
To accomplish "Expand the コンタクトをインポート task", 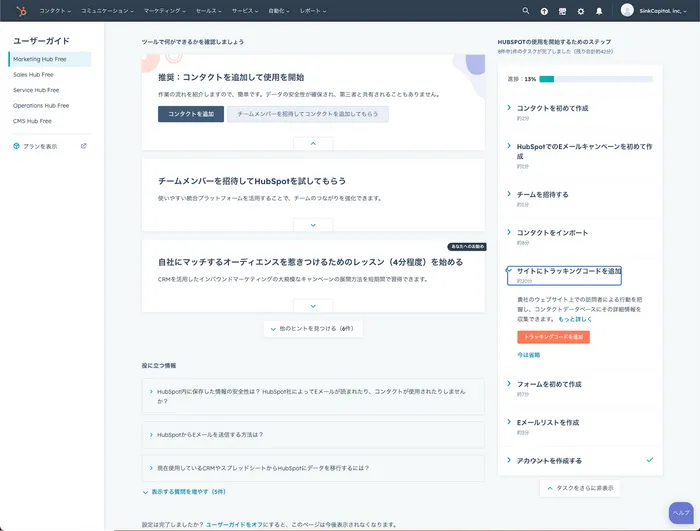I will coord(552,232).
